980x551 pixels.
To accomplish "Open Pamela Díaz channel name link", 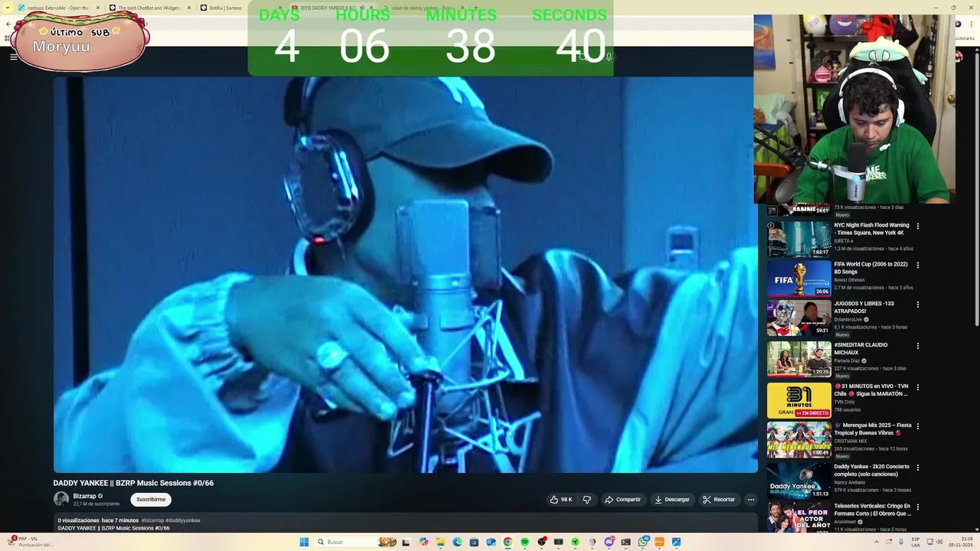I will pos(848,360).
